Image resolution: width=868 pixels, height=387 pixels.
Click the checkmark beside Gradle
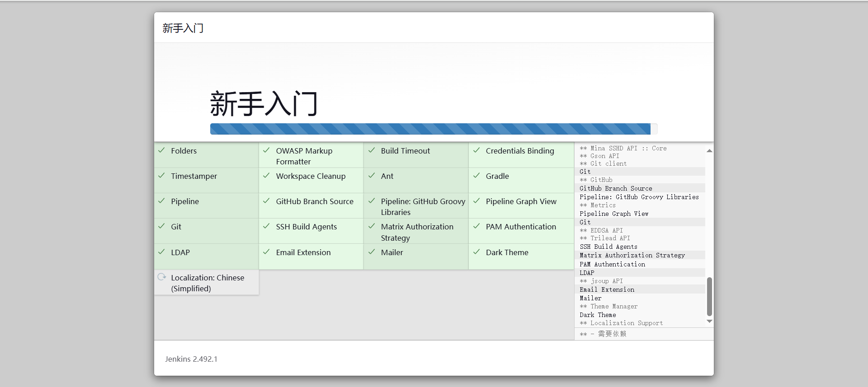[476, 176]
